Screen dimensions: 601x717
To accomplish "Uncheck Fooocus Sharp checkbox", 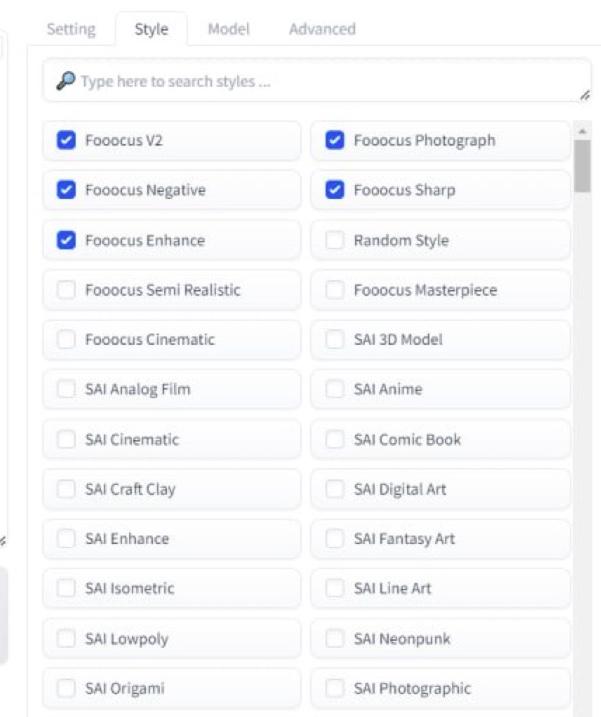I will coord(335,190).
